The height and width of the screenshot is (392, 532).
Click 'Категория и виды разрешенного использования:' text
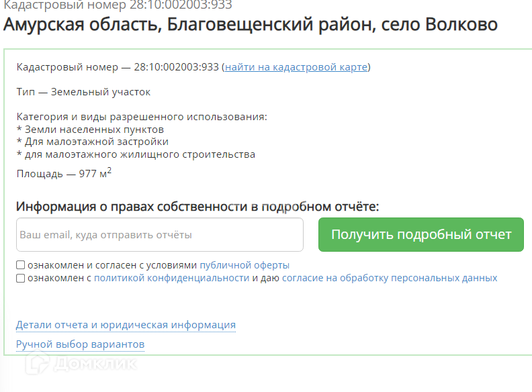click(142, 117)
